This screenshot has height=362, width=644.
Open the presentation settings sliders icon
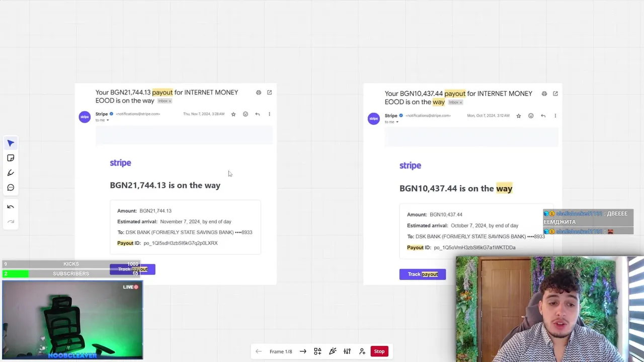coord(347,351)
